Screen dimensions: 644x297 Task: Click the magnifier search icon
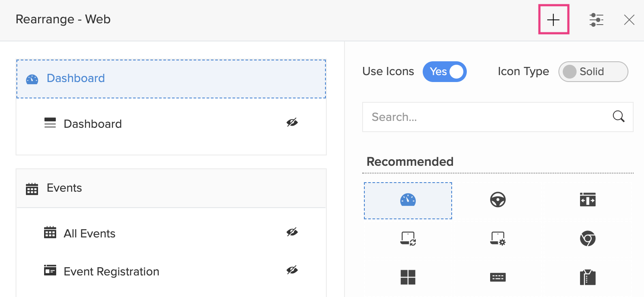[x=618, y=117]
